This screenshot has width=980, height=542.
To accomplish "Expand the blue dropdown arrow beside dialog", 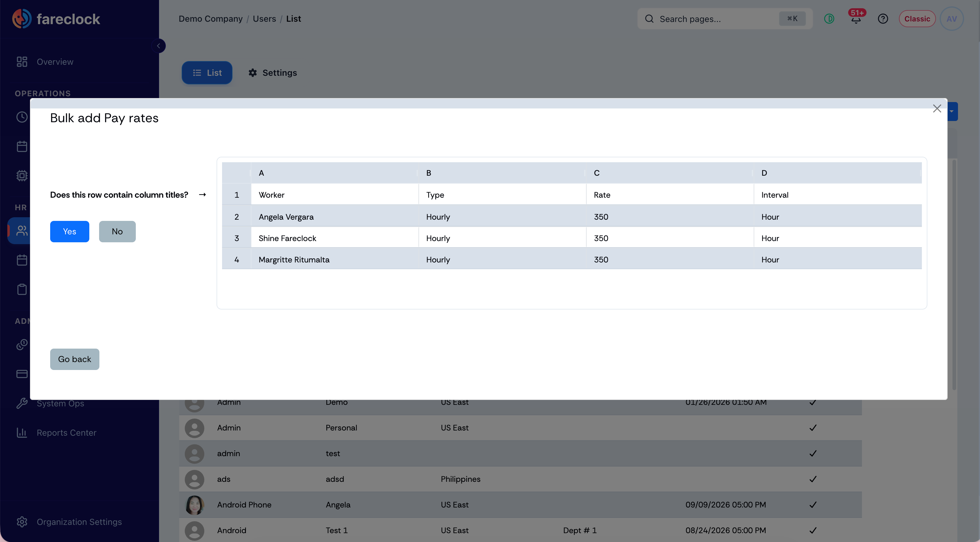I will (x=952, y=112).
